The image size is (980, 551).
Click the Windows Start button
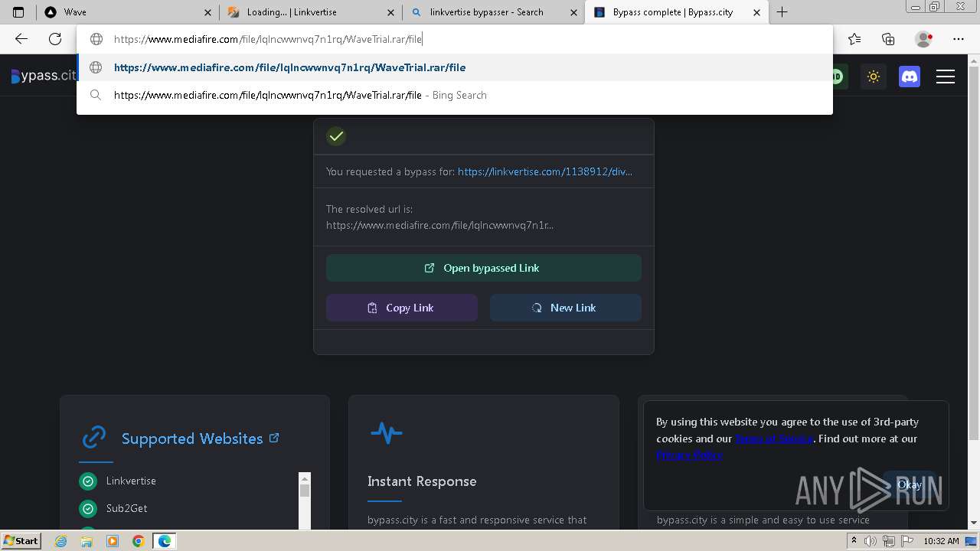[x=21, y=540]
